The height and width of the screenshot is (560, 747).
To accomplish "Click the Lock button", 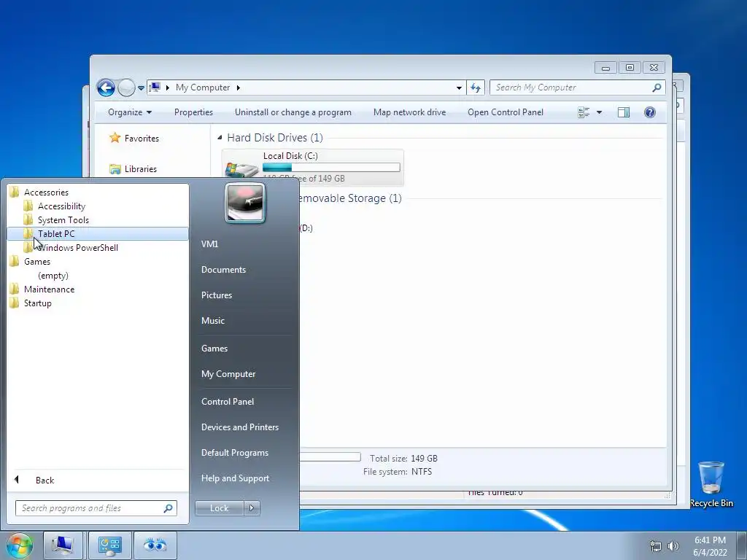I will tap(219, 508).
